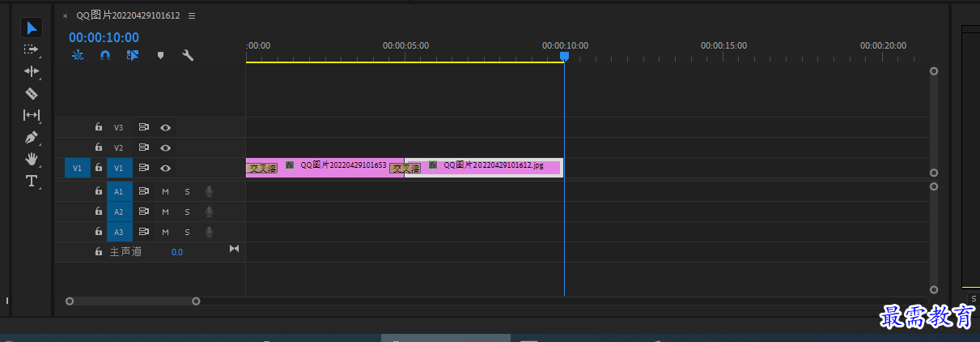
Task: Select the Razor tool
Action: [32, 93]
